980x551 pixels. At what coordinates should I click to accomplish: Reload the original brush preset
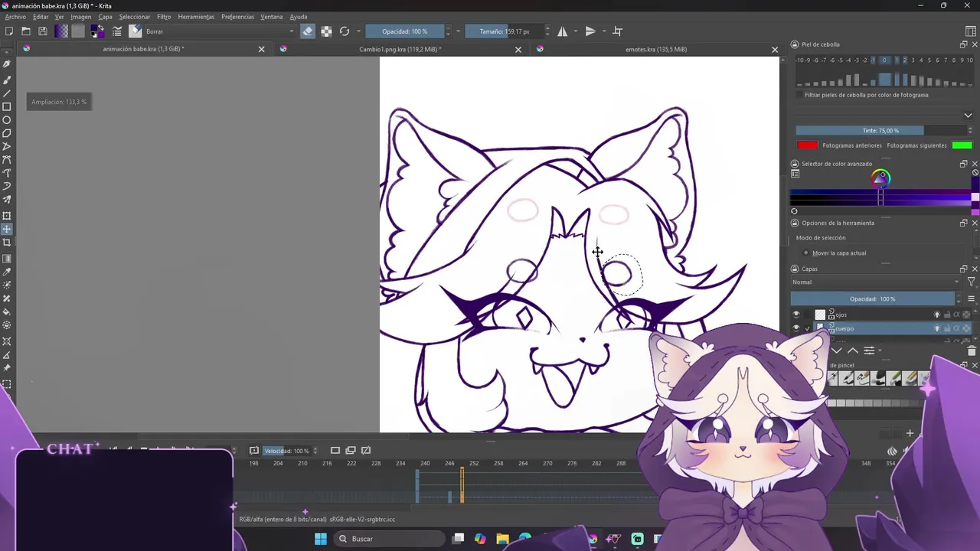345,31
